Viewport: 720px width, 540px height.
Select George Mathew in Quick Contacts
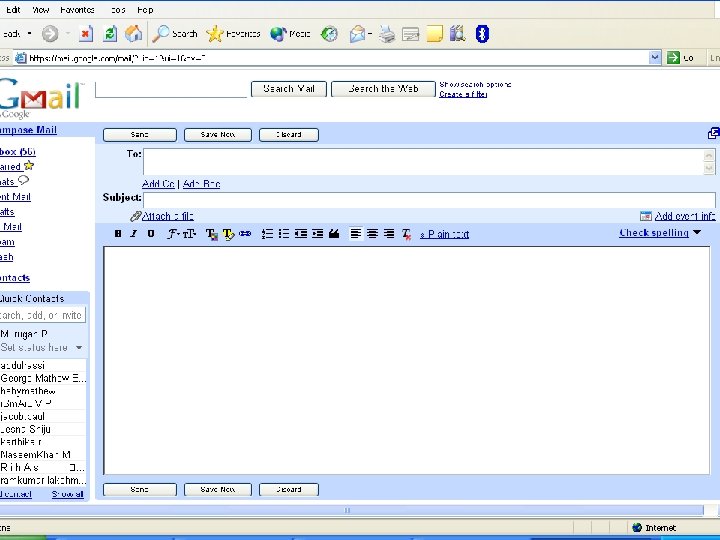(43, 378)
